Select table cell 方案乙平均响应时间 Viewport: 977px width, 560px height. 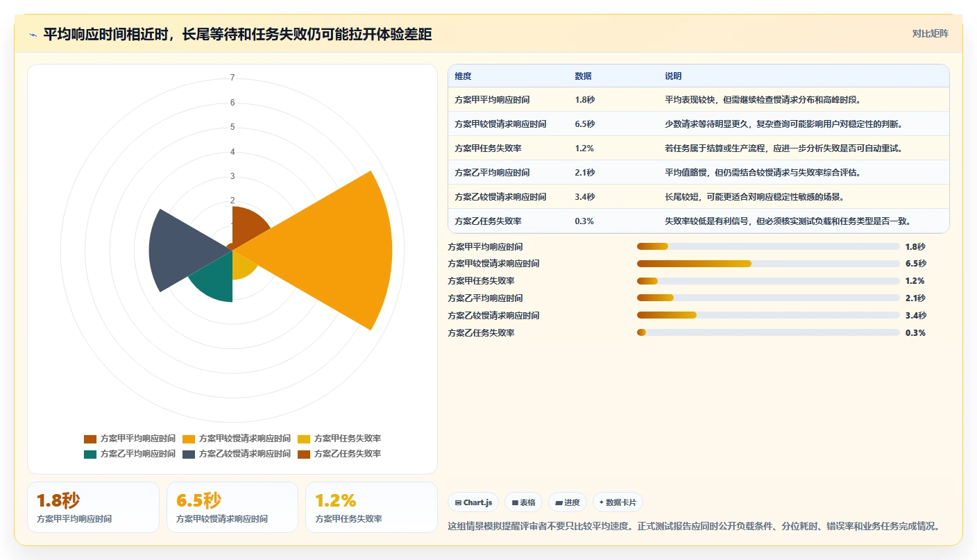492,173
